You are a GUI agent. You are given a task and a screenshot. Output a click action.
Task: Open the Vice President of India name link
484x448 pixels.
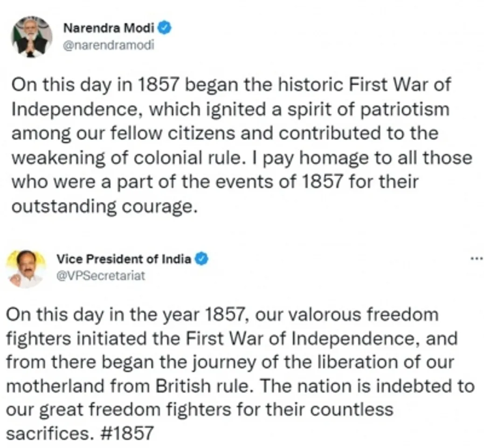tap(124, 259)
